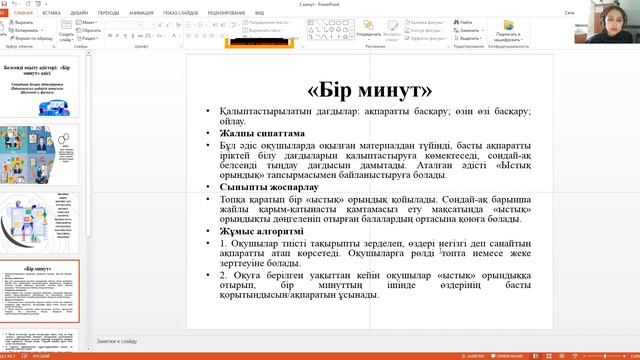Open the Дизайн ribbon tab

[79, 13]
